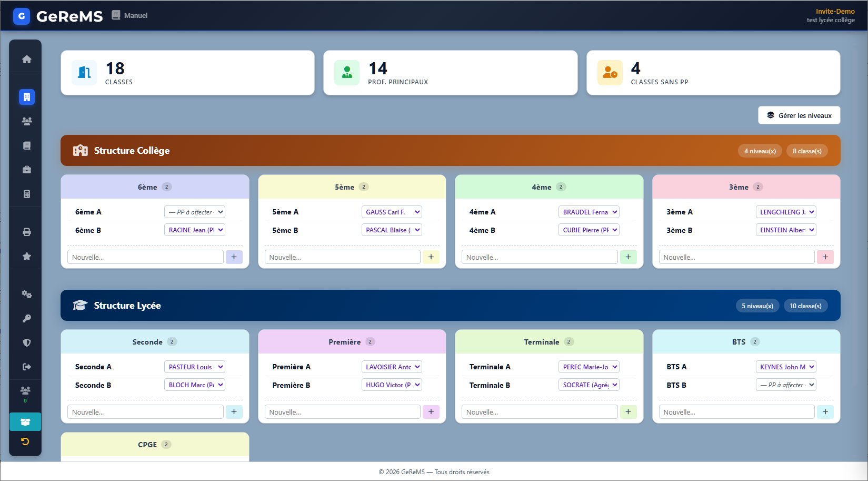Add class with plus button in 5ème

431,257
